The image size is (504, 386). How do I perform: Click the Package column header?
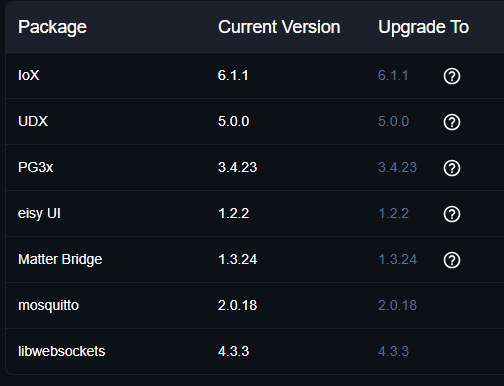coord(52,27)
